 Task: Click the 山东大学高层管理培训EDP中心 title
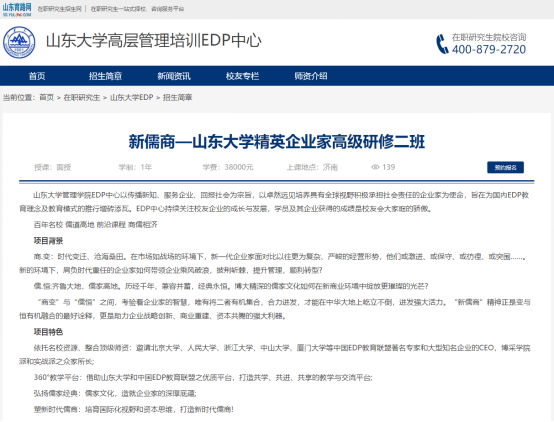(154, 40)
